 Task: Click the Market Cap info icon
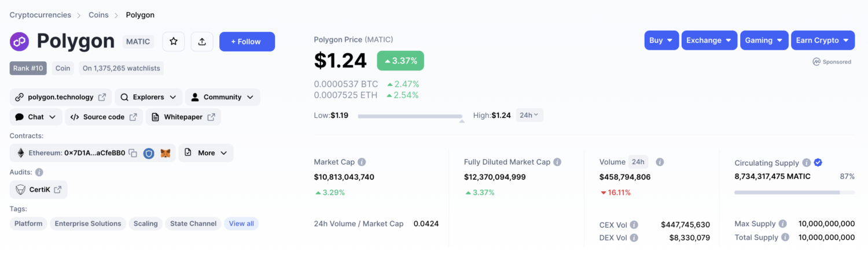362,162
